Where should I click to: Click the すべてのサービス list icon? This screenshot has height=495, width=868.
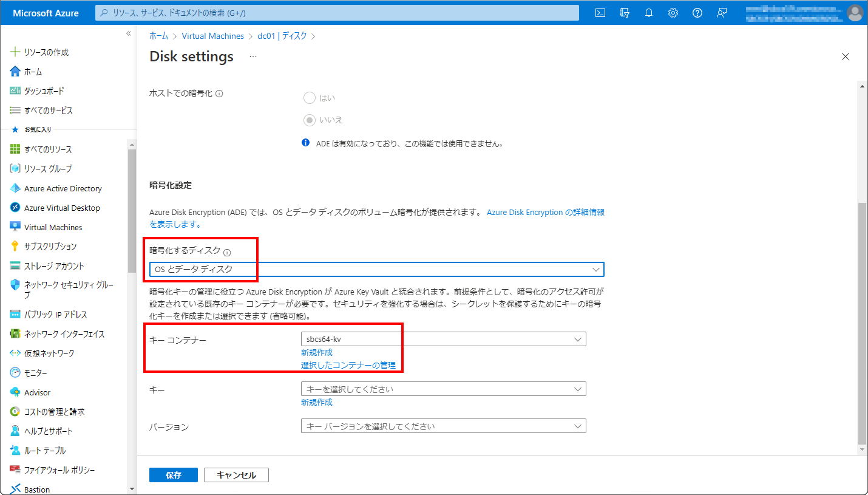tap(15, 111)
